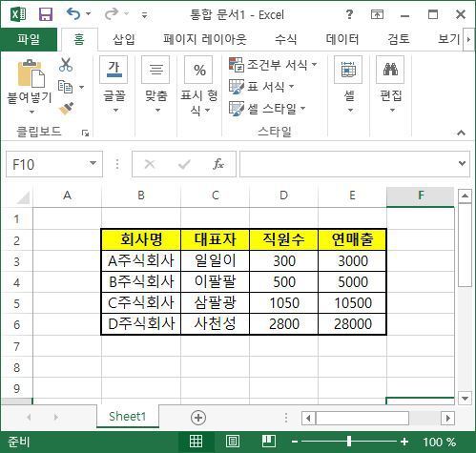Select cell containing 28000

352,324
